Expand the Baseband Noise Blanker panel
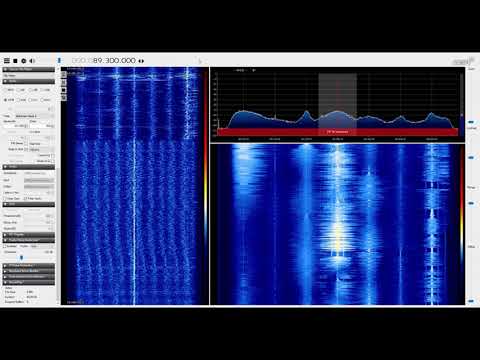Screen dimensions: 480x360 point(29,271)
